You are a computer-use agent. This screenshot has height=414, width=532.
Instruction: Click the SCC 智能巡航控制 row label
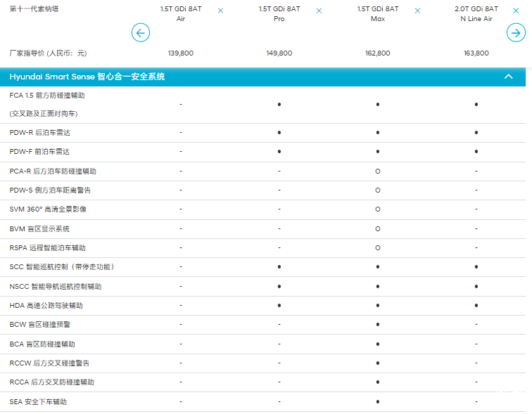pyautogui.click(x=62, y=267)
